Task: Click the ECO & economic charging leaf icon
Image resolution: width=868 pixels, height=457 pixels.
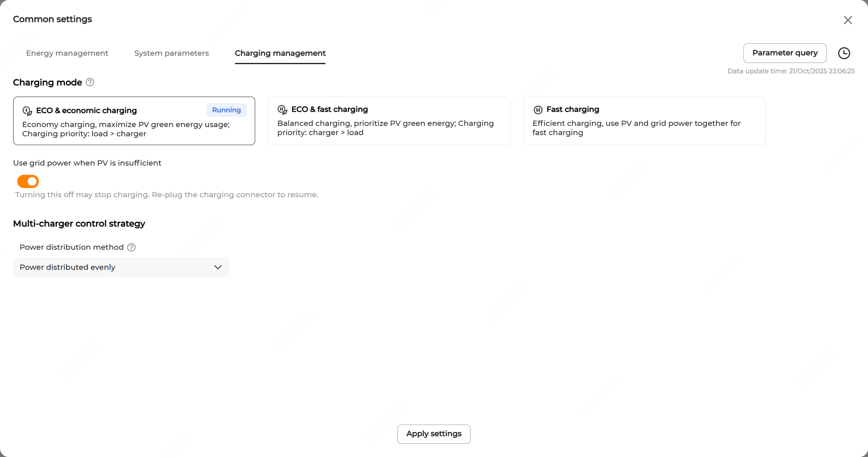Action: [x=27, y=111]
